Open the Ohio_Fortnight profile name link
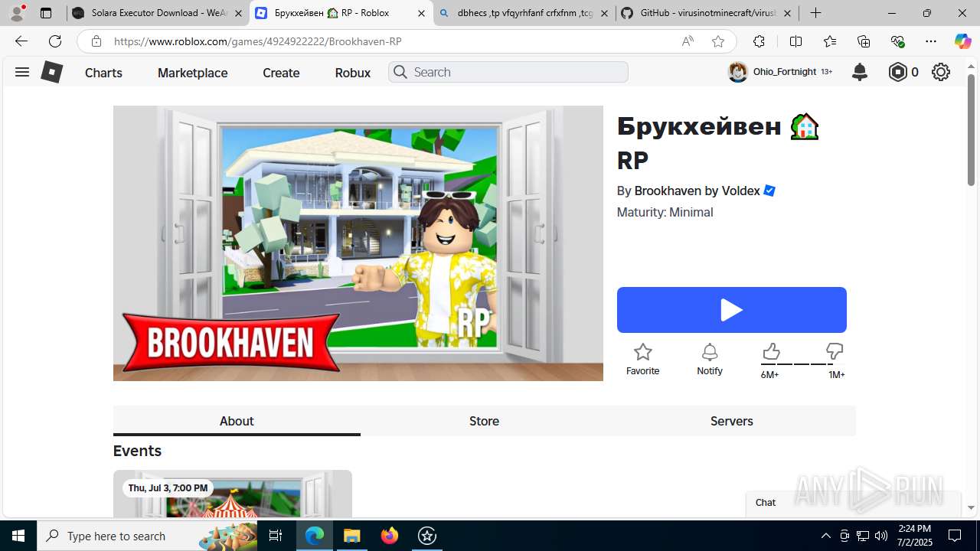 click(784, 71)
